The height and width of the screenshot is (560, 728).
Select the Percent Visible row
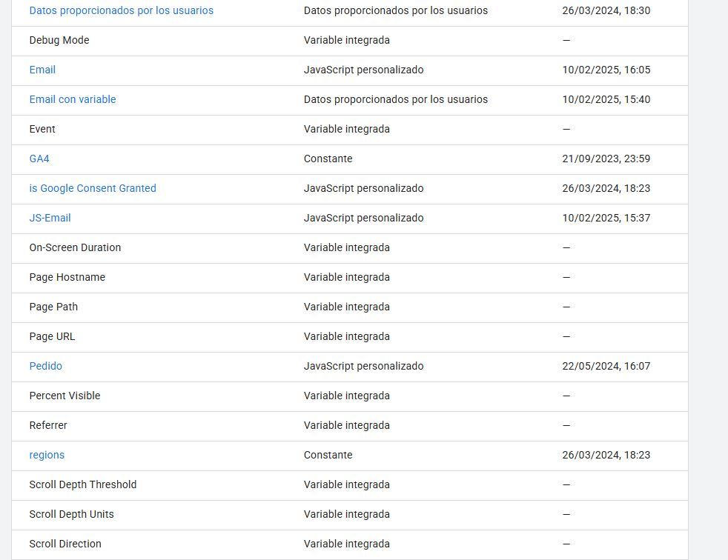[x=350, y=397]
